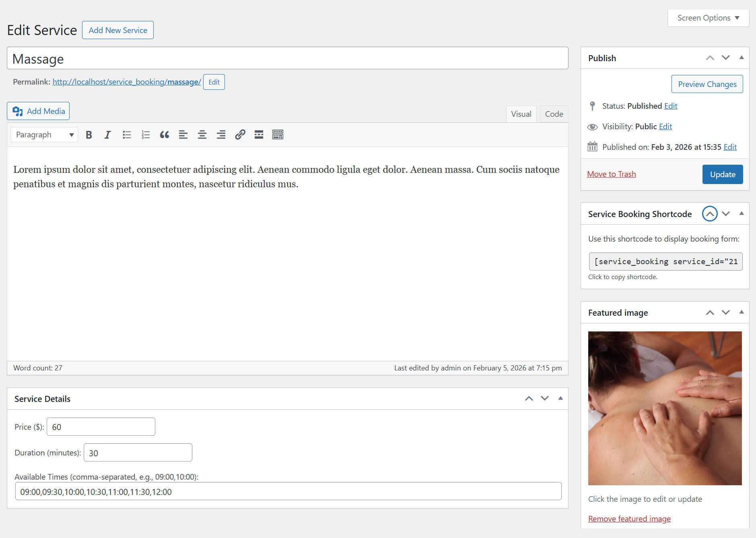This screenshot has width=756, height=538.
Task: Insert a numbered list
Action: [145, 134]
